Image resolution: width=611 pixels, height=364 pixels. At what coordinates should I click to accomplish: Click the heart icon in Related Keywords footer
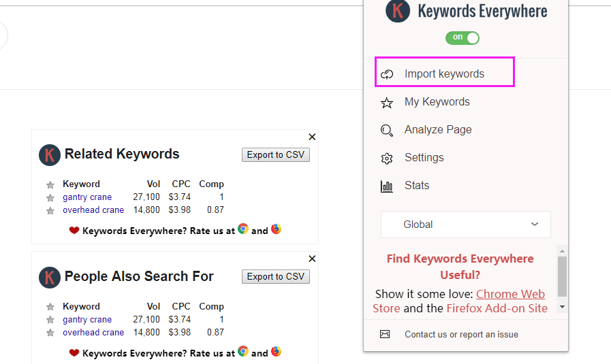point(74,231)
